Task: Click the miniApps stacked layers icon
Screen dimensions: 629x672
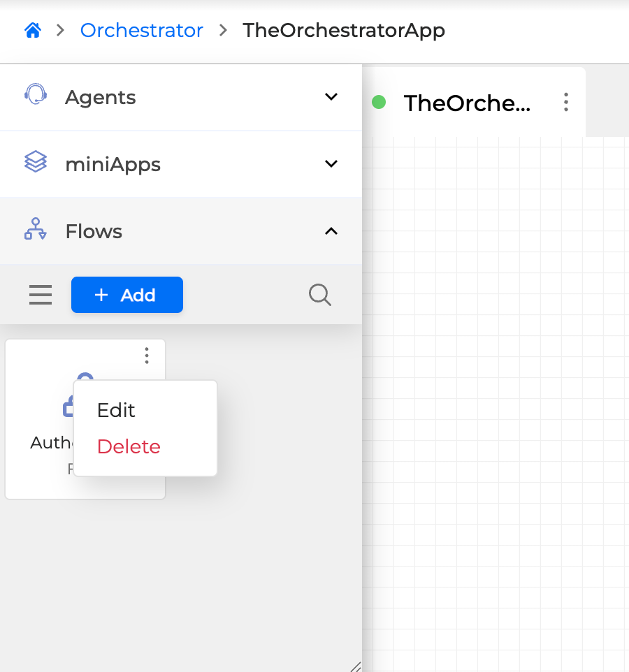Action: 35,163
